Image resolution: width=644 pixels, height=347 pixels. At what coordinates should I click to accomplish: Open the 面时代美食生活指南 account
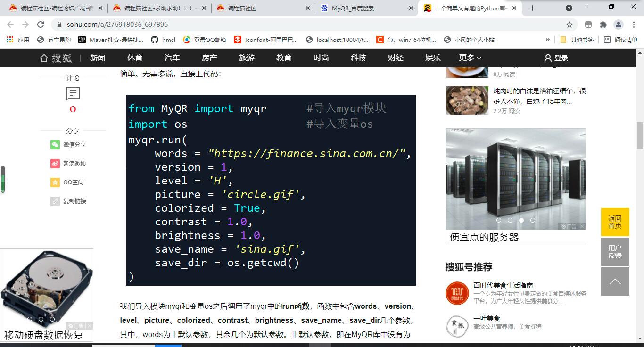503,285
